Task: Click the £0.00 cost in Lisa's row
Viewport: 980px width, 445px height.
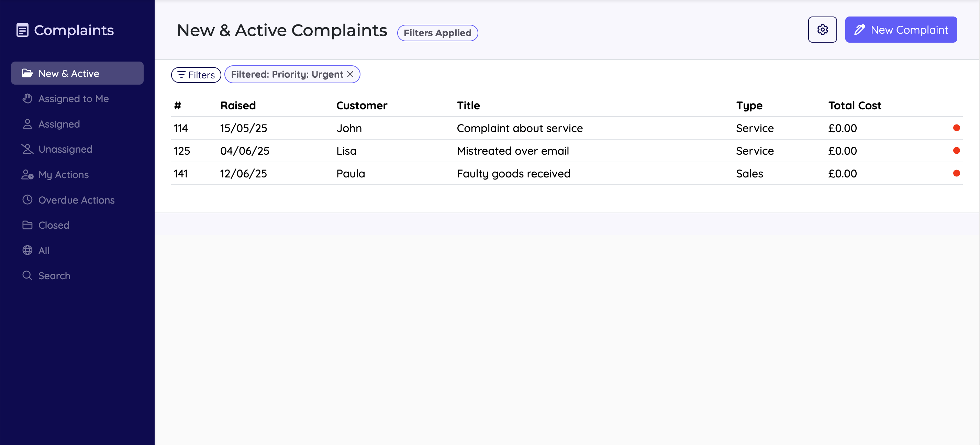Action: tap(842, 151)
